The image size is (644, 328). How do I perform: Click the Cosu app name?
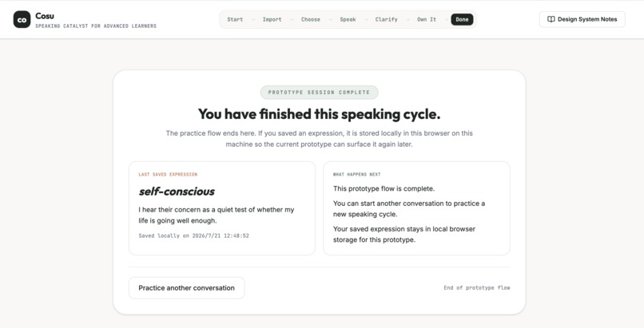(45, 16)
